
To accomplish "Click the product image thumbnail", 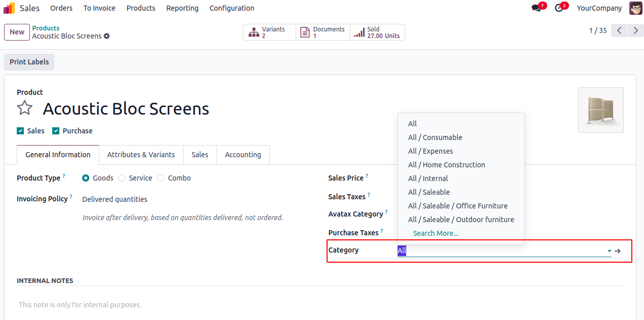I will (600, 110).
